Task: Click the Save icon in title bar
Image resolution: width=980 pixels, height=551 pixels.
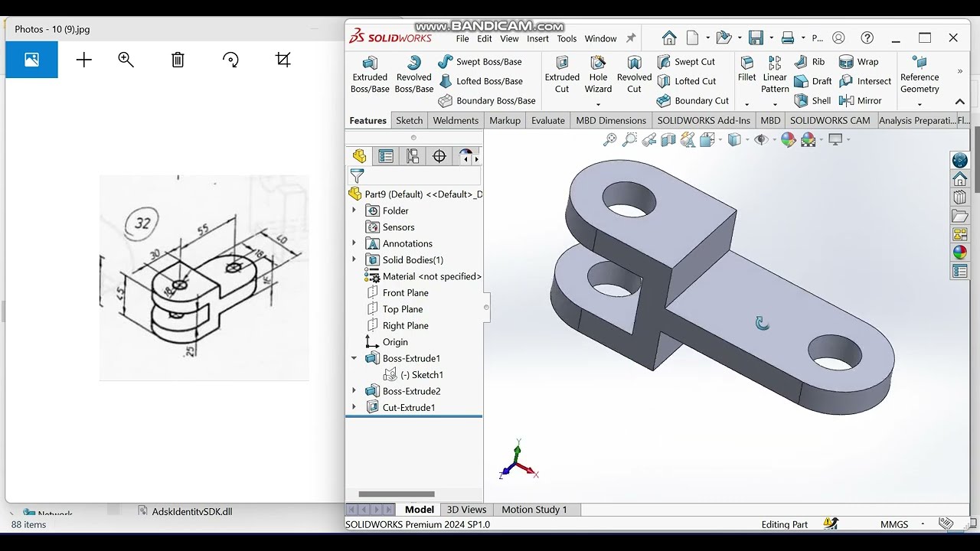Action: pos(756,37)
